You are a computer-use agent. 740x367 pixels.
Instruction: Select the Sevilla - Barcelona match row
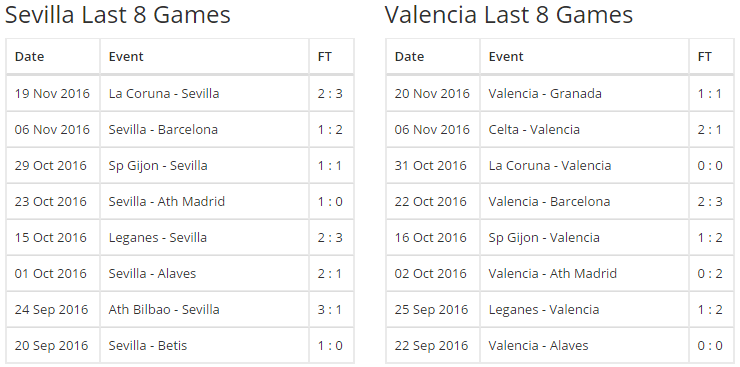pos(180,129)
